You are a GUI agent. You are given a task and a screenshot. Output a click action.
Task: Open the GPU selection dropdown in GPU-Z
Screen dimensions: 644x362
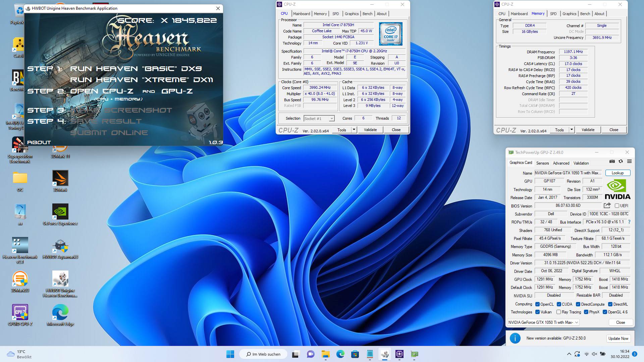[543, 322]
